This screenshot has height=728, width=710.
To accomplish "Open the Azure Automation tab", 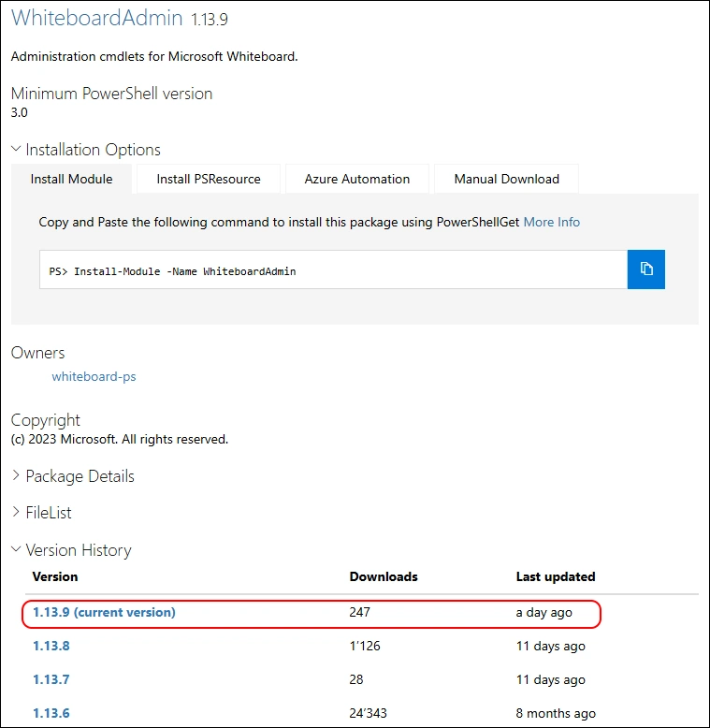I will 356,179.
